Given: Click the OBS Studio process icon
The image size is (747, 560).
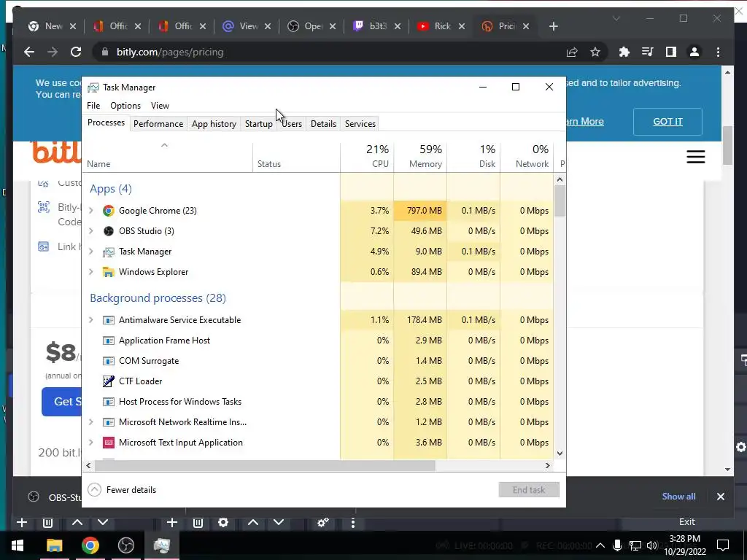Looking at the screenshot, I should [109, 231].
